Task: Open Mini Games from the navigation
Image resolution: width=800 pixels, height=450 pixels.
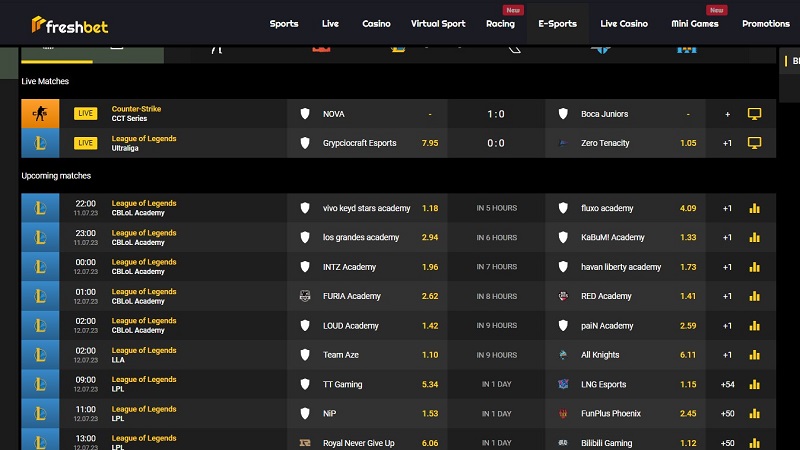Action: 694,23
